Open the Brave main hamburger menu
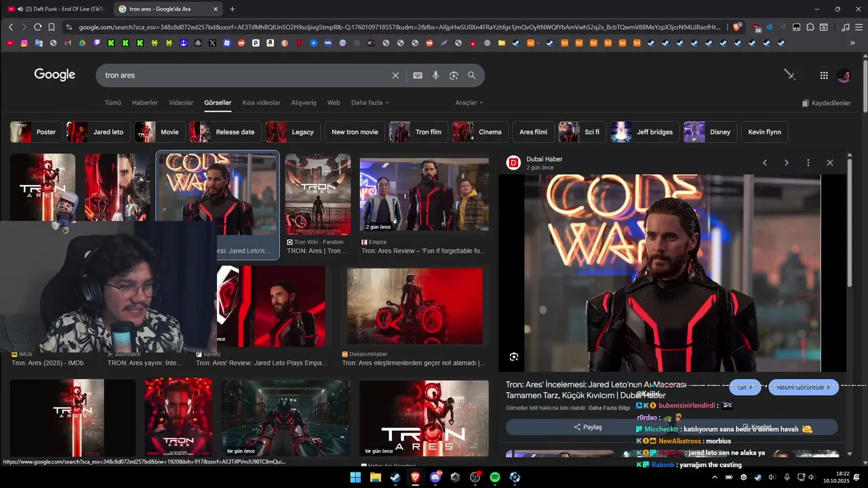 click(859, 27)
